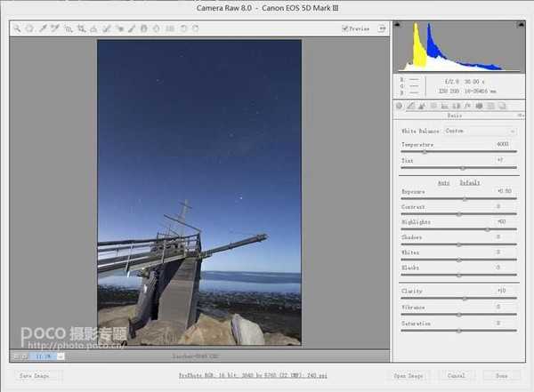534x392 pixels.
Task: Rotate image 90° counter-clockwise
Action: (x=183, y=28)
